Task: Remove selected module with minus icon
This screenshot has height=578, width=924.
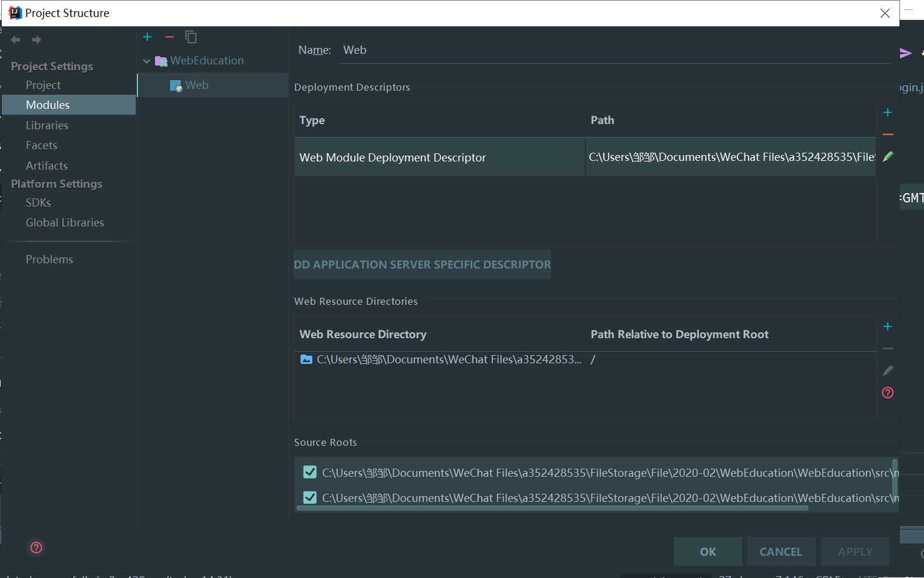Action: pos(170,37)
